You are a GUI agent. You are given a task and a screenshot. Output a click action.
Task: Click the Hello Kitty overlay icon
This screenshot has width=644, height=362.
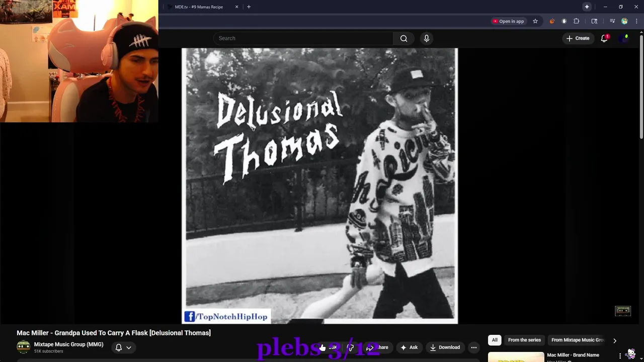pyautogui.click(x=631, y=354)
